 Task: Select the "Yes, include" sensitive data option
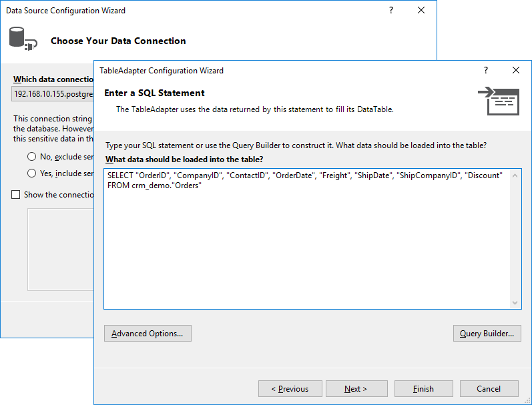32,173
